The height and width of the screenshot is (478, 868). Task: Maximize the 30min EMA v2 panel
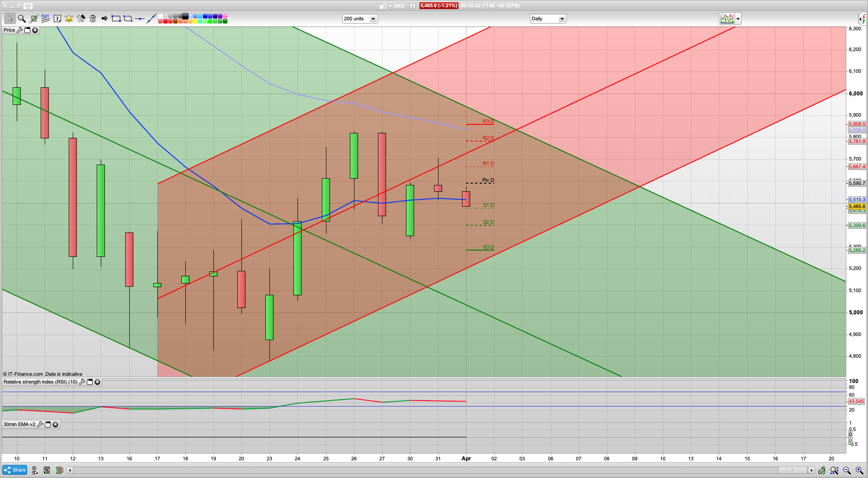pos(47,424)
